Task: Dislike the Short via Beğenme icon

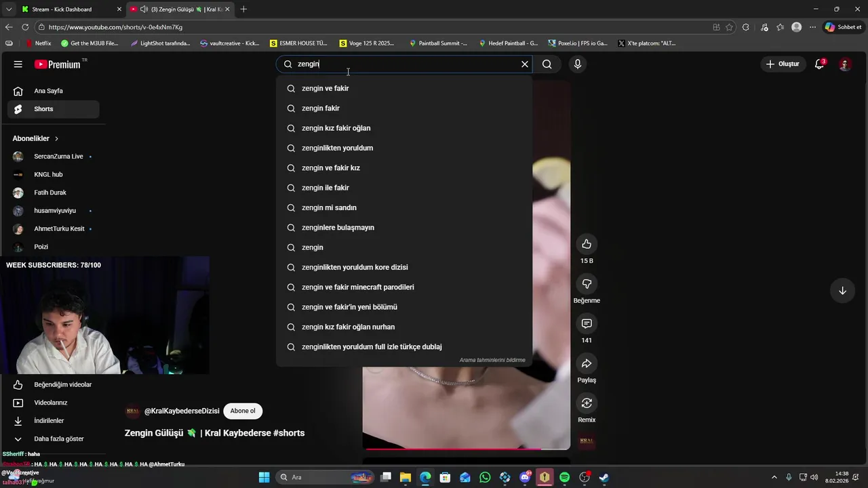Action: (587, 284)
